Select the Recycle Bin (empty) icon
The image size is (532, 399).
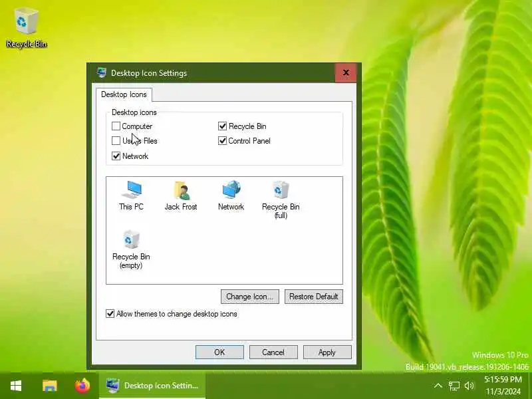131,250
